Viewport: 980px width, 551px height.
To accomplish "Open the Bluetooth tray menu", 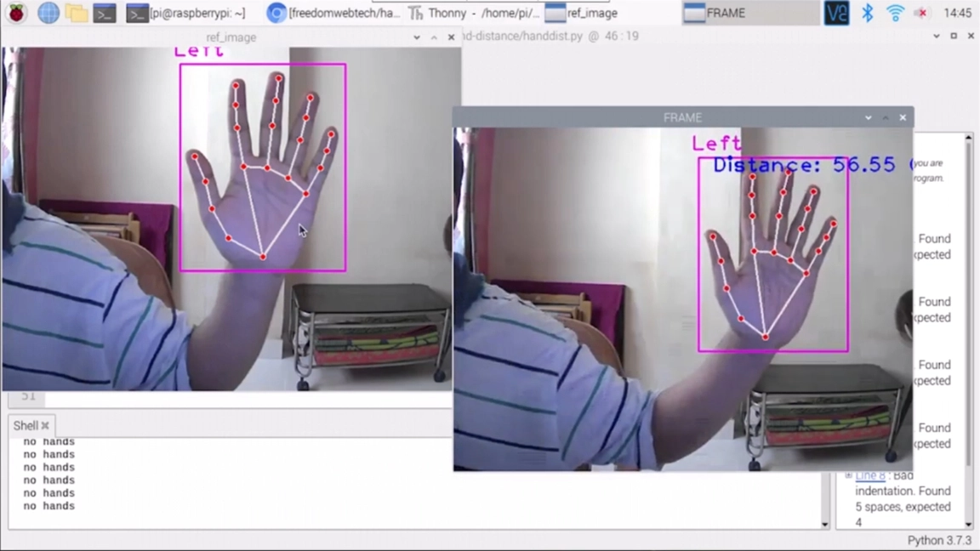I will 868,13.
